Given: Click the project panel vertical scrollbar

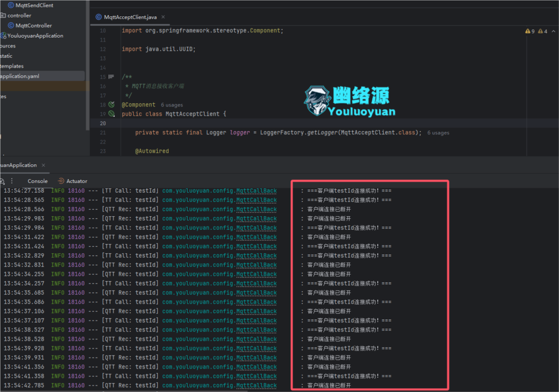Looking at the screenshot, I should coord(88,66).
